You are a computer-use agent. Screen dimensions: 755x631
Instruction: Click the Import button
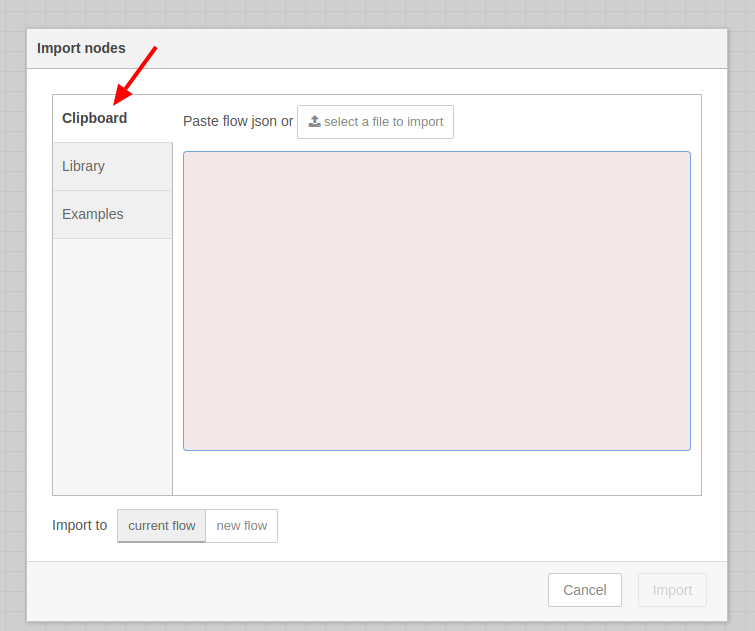(x=672, y=590)
